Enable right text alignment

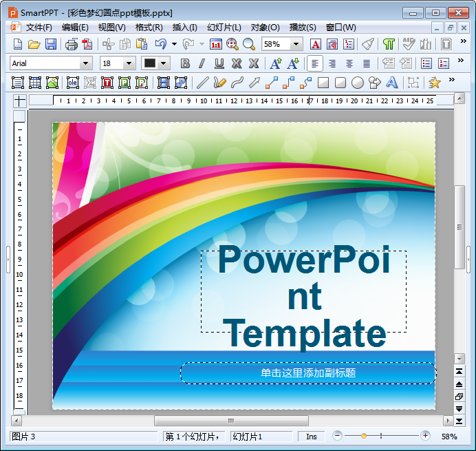tap(332, 63)
